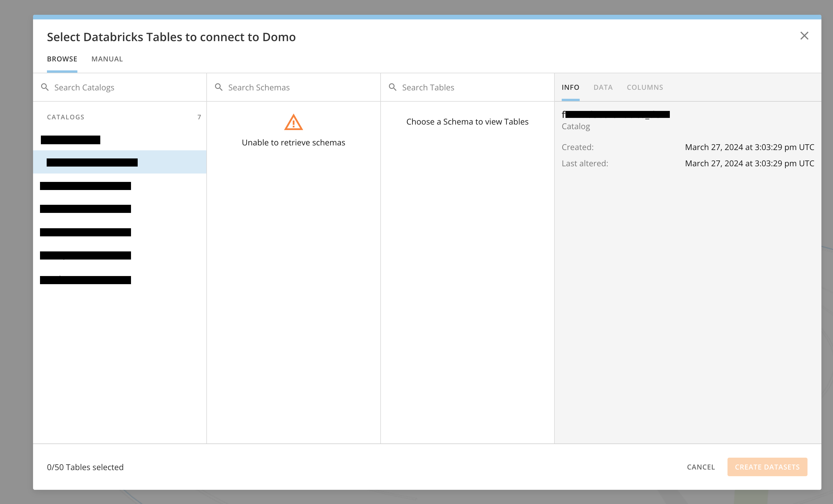
Task: Click the CREATE DATASETS button
Action: 767,467
